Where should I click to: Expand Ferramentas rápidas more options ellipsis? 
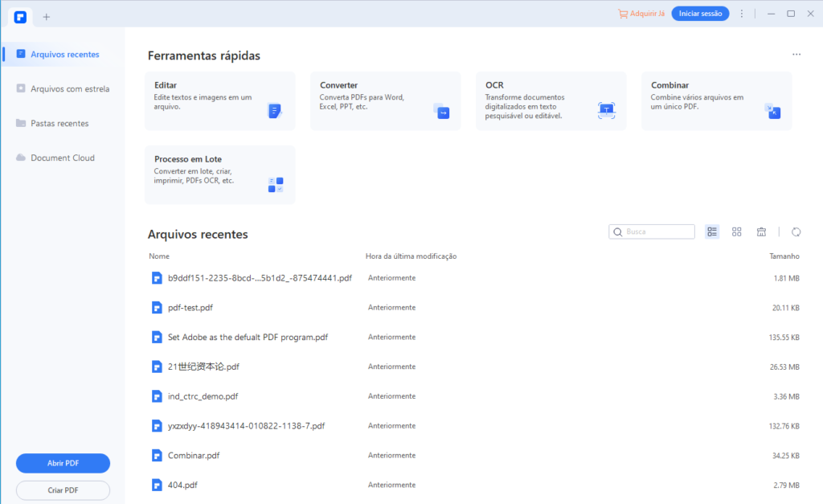click(x=796, y=55)
